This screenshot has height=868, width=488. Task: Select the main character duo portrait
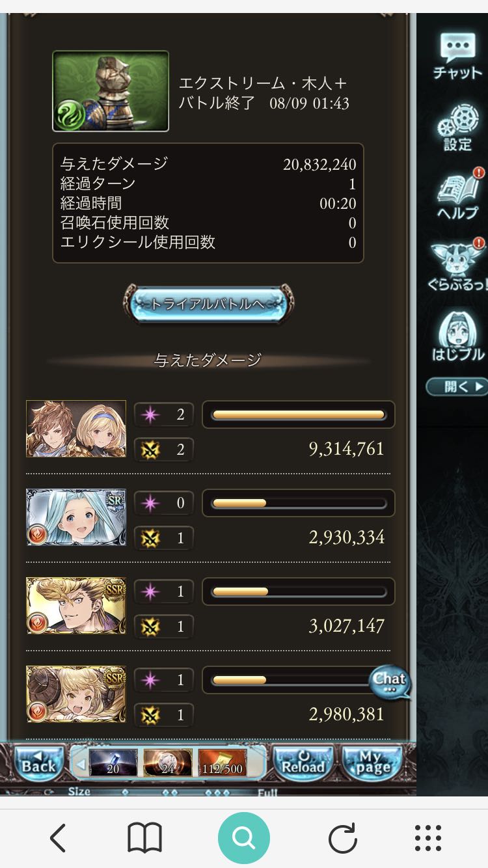tap(76, 429)
